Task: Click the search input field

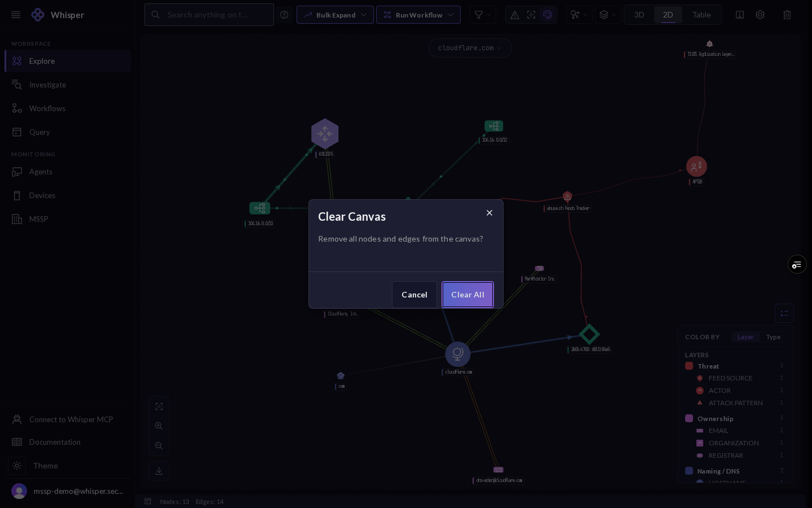Action: [x=209, y=15]
